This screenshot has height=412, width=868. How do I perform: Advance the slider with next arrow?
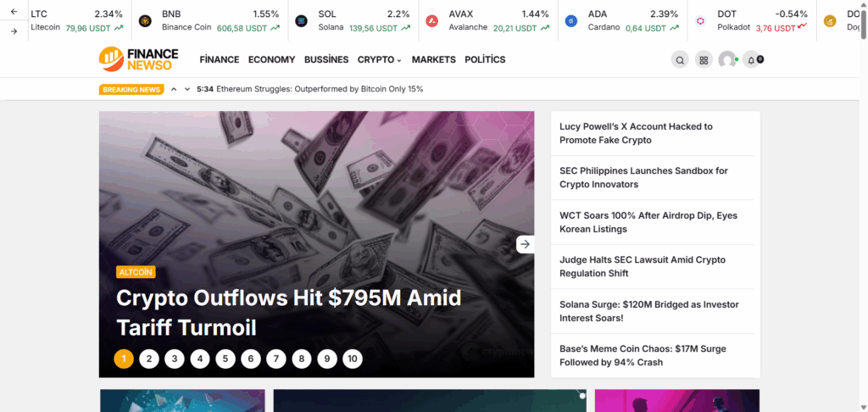click(526, 244)
